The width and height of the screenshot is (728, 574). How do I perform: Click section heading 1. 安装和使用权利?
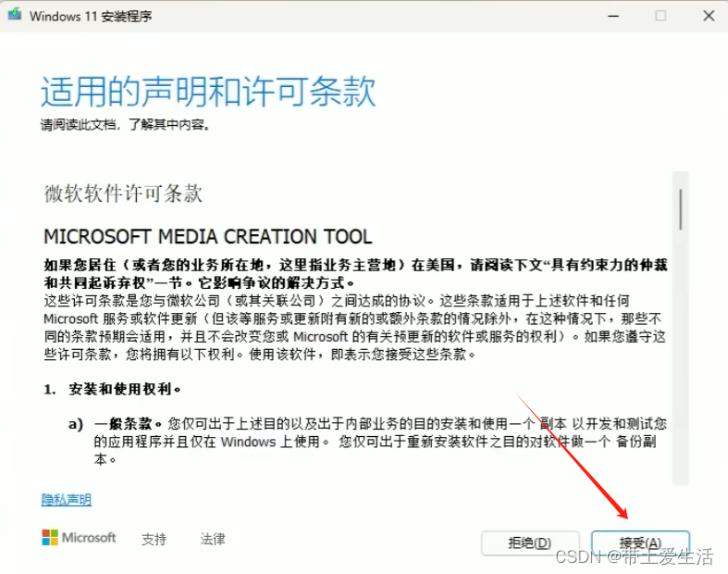tap(112, 389)
